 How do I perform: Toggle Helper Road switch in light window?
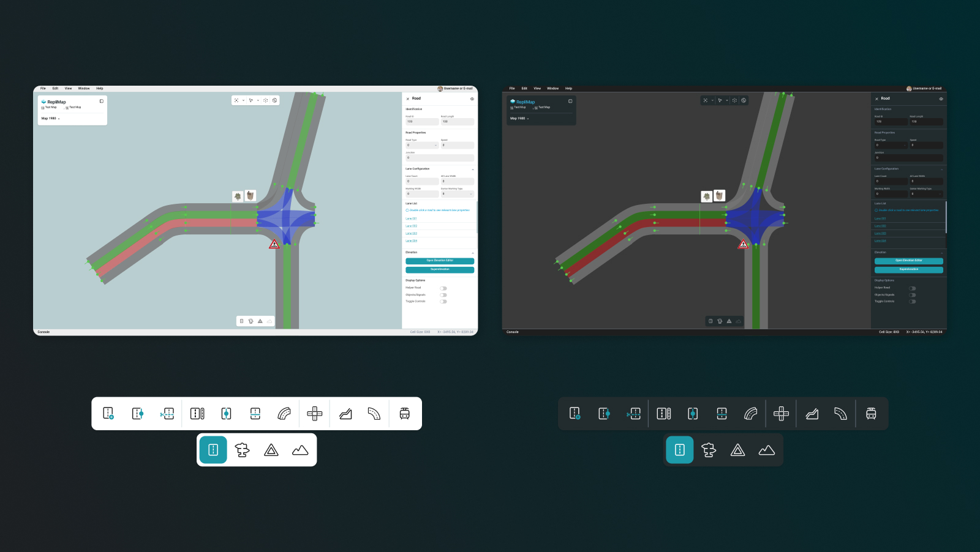tap(443, 288)
